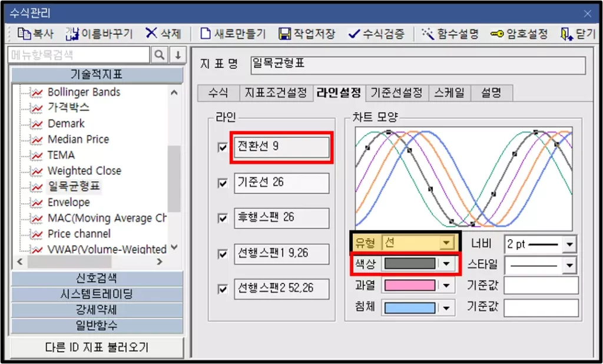Click the indicator list scroll-up arrow
Image resolution: width=603 pixels, height=364 pixels.
174,92
